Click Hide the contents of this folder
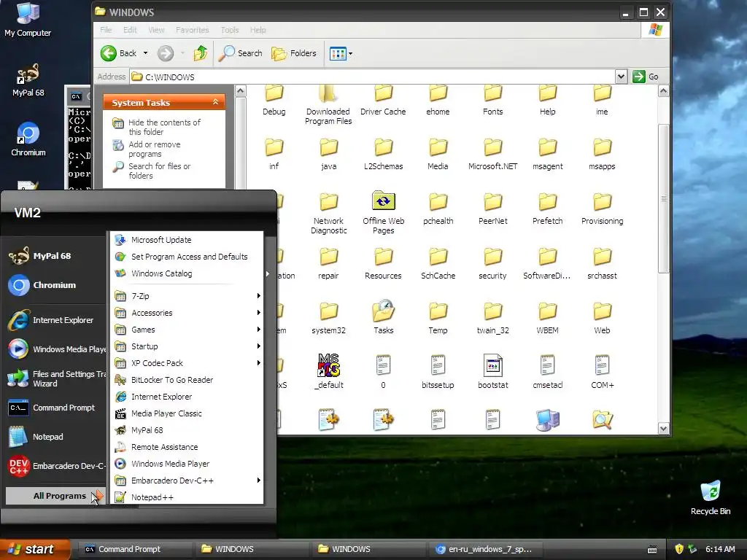Viewport: 747px width, 560px height. pyautogui.click(x=164, y=127)
